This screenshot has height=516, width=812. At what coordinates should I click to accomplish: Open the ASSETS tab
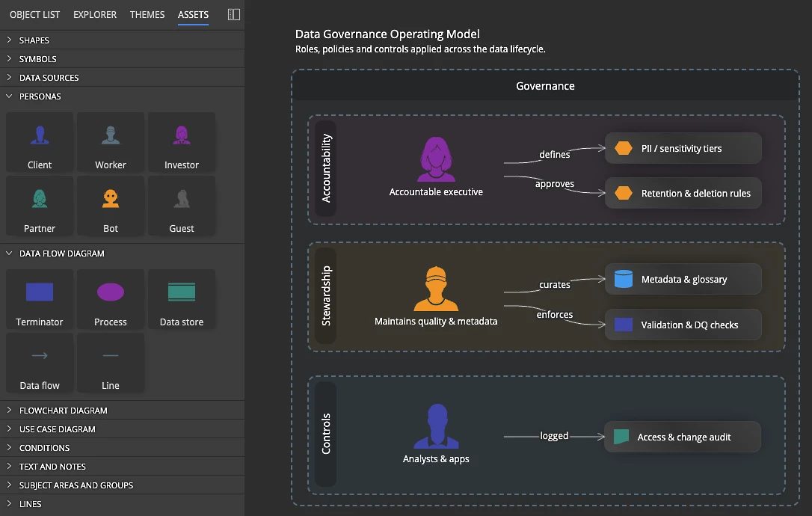pyautogui.click(x=193, y=14)
